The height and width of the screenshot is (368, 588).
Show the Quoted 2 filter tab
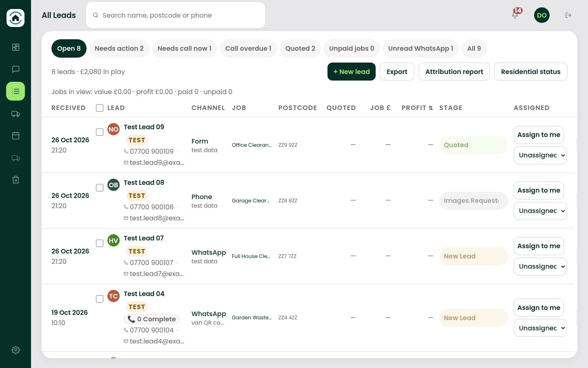pyautogui.click(x=300, y=48)
